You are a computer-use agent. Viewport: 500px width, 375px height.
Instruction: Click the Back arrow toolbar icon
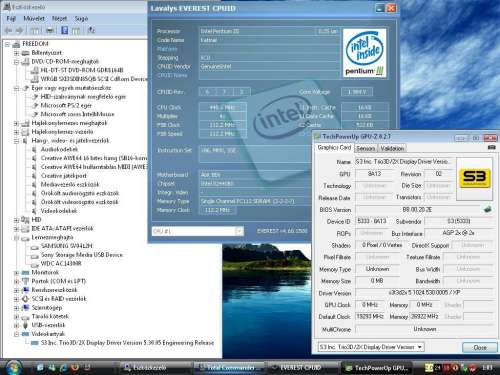coord(8,31)
